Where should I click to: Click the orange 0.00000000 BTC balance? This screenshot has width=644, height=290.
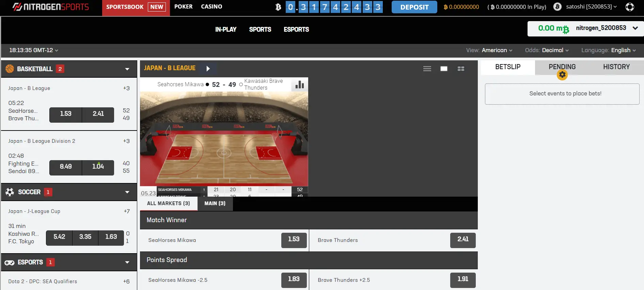coord(461,7)
